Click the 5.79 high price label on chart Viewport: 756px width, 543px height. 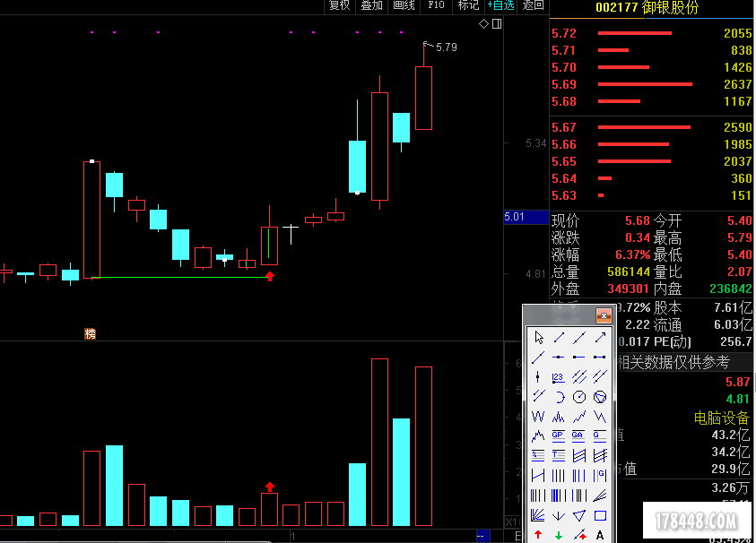[x=446, y=47]
